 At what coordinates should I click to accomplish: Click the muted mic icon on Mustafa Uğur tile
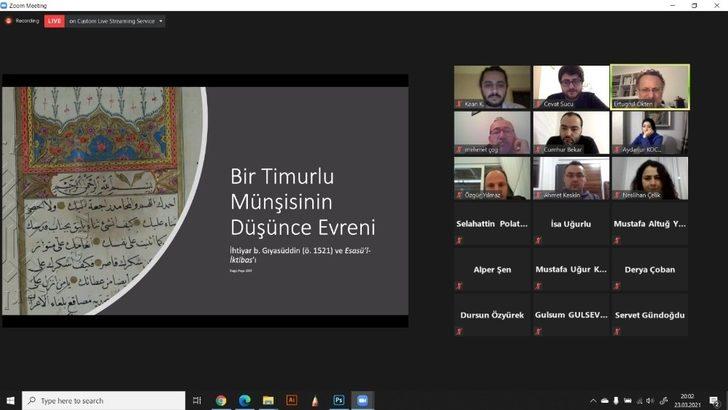[x=538, y=286]
